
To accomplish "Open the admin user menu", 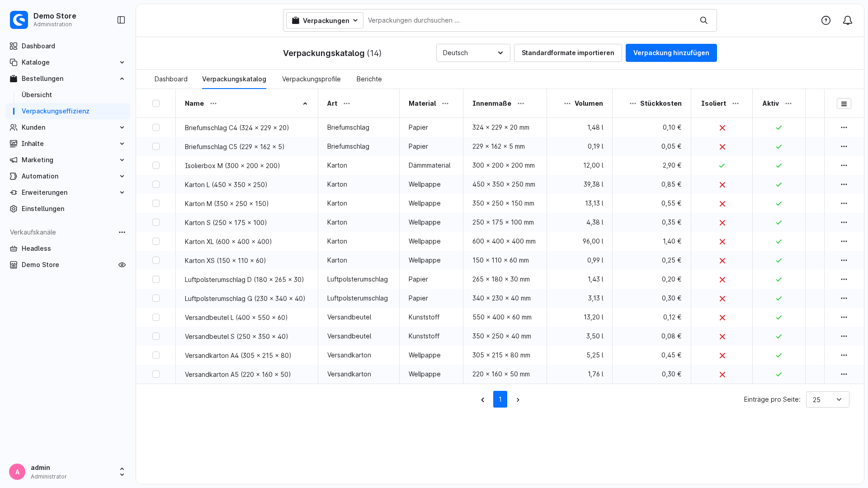I will click(x=68, y=472).
